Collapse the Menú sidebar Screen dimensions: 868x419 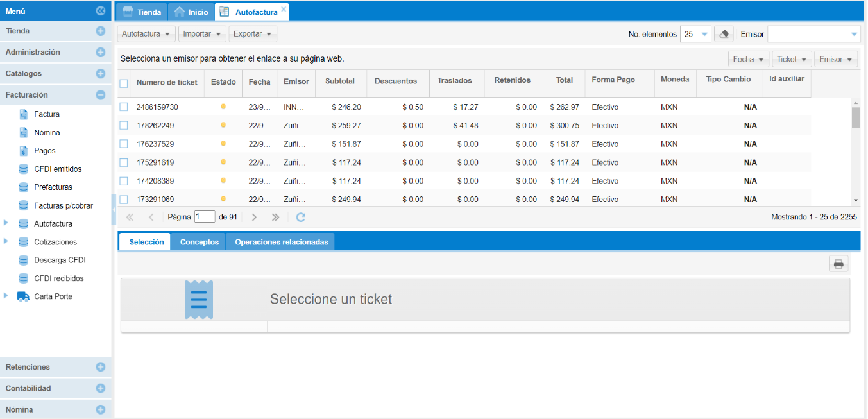pyautogui.click(x=100, y=10)
